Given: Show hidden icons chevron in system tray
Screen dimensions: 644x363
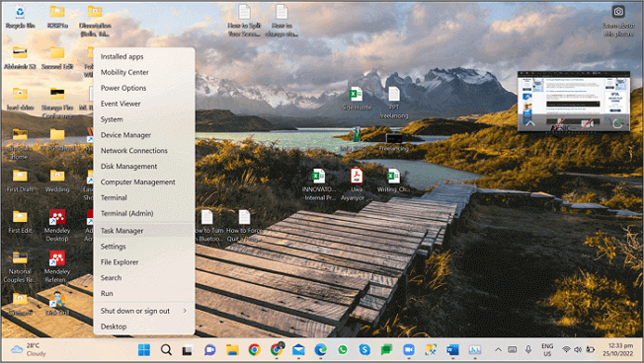Looking at the screenshot, I should point(498,350).
